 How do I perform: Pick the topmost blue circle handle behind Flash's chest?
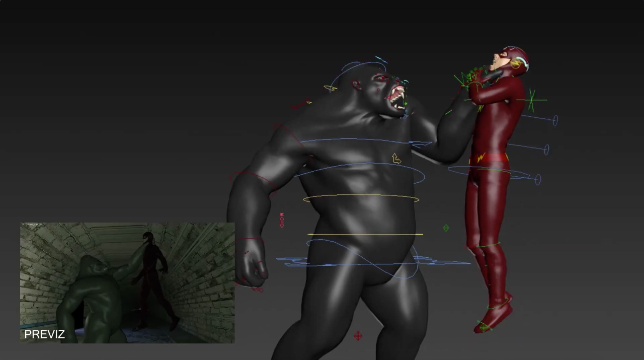point(555,120)
